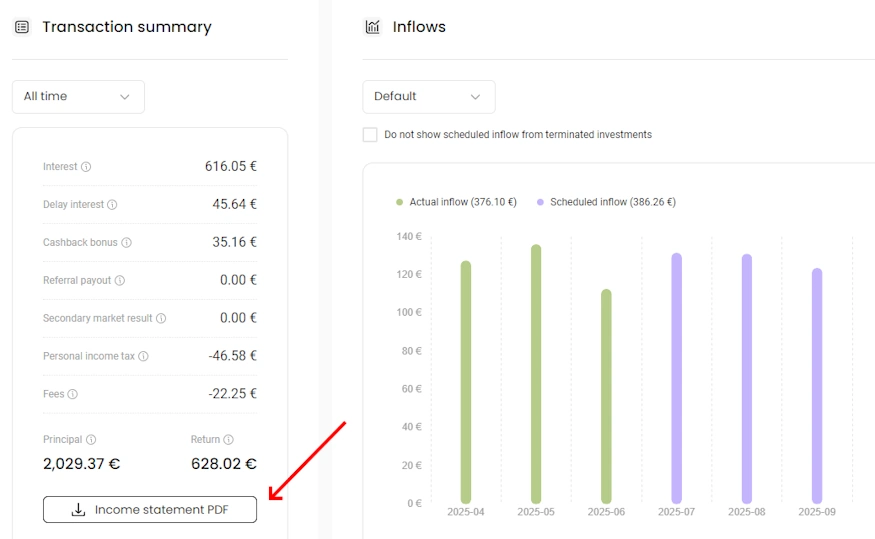Screen dimensions: 875x539
Task: Open the All time period dropdown
Action: [78, 97]
